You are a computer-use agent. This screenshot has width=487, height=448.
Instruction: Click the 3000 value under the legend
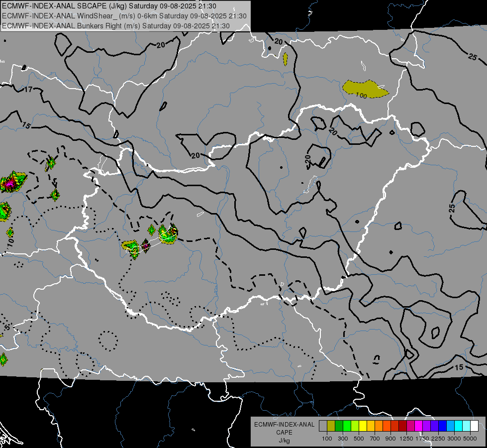[454, 439]
